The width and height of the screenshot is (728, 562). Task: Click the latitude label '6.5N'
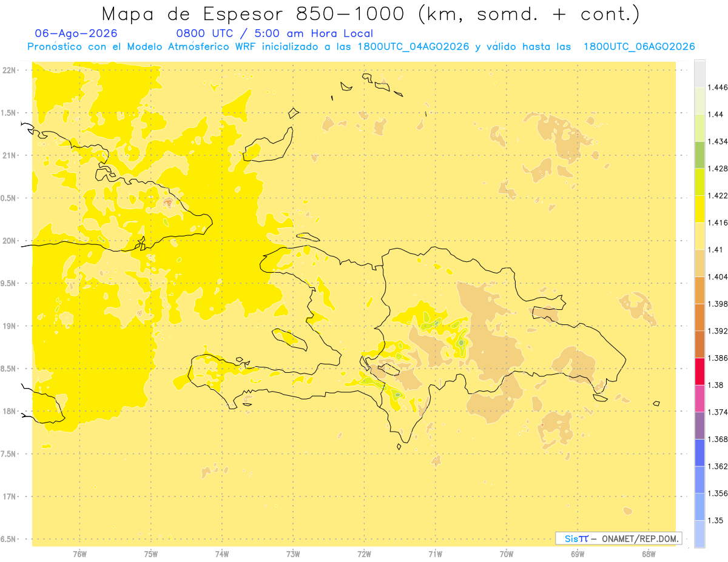9,540
